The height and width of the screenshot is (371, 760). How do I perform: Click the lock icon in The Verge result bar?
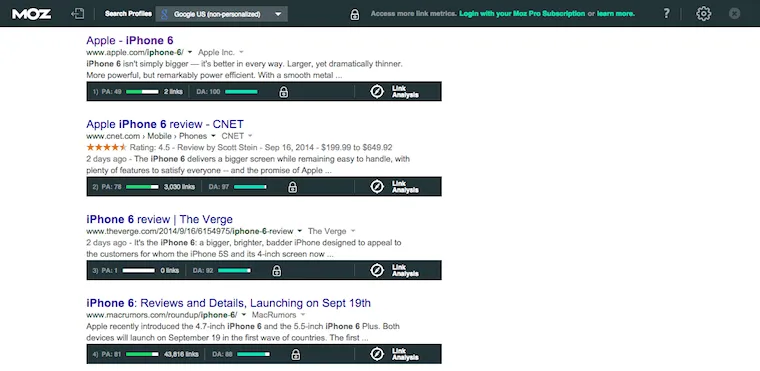pyautogui.click(x=276, y=271)
